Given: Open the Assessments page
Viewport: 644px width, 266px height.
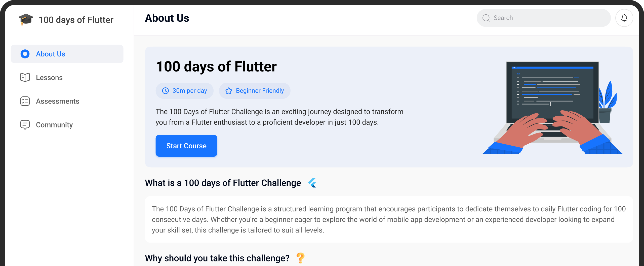Looking at the screenshot, I should click(58, 101).
